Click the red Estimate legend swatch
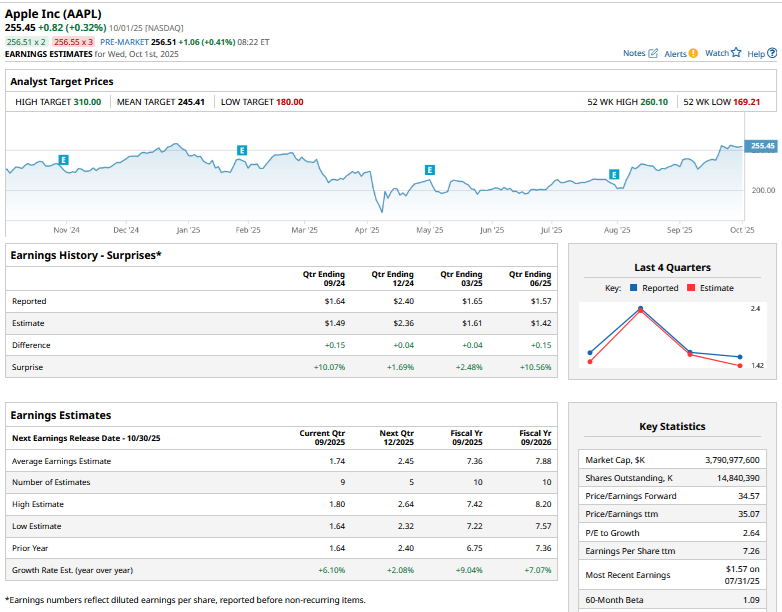The height and width of the screenshot is (612, 782). [x=689, y=288]
